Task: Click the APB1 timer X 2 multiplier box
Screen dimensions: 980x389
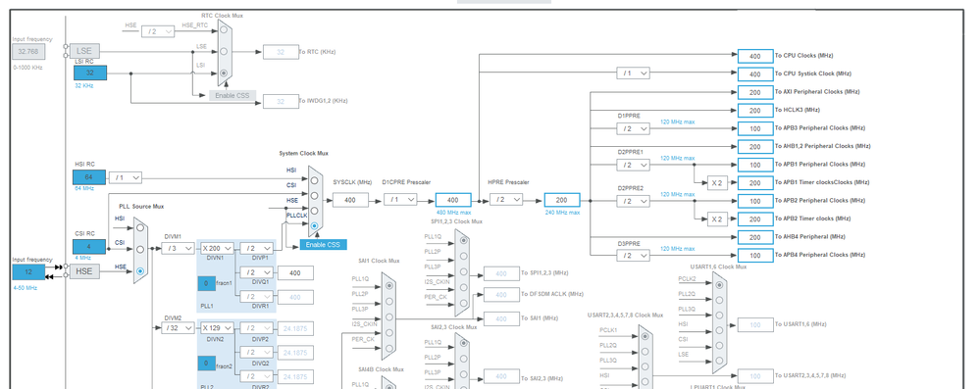Action: coord(717,183)
